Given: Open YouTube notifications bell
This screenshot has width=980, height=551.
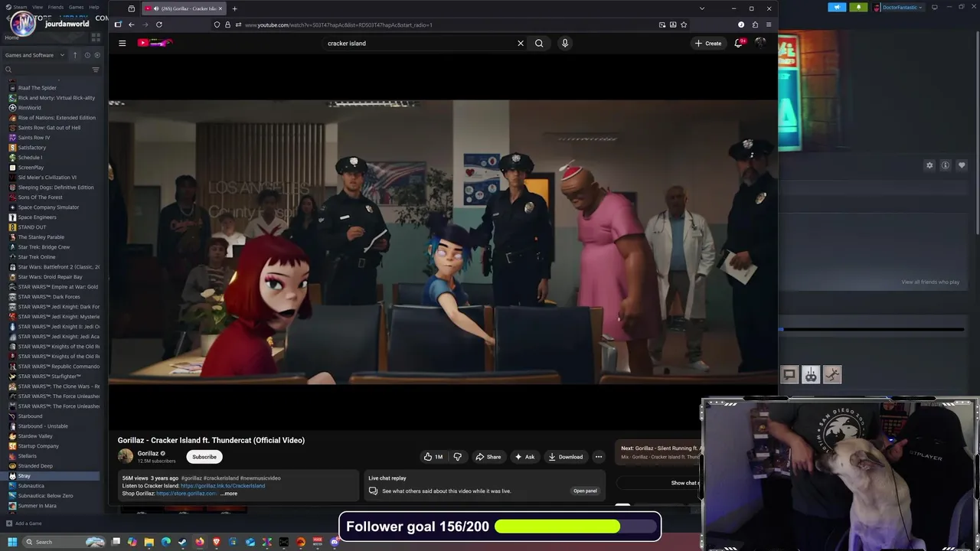Looking at the screenshot, I should (739, 43).
